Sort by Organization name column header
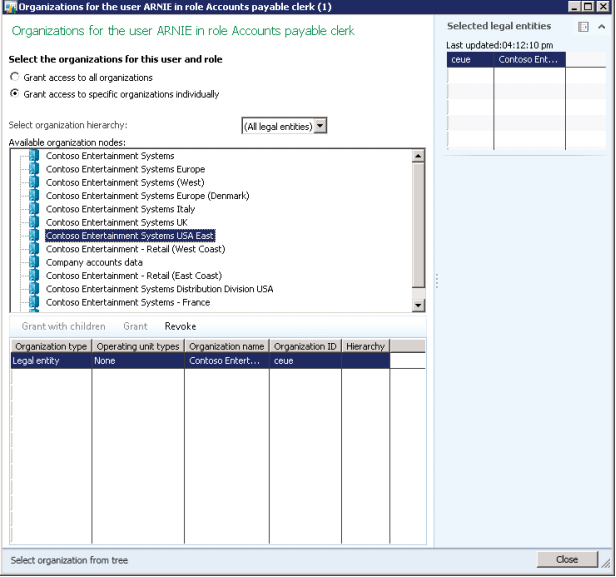Screen dimensions: 616x577 tap(227, 346)
